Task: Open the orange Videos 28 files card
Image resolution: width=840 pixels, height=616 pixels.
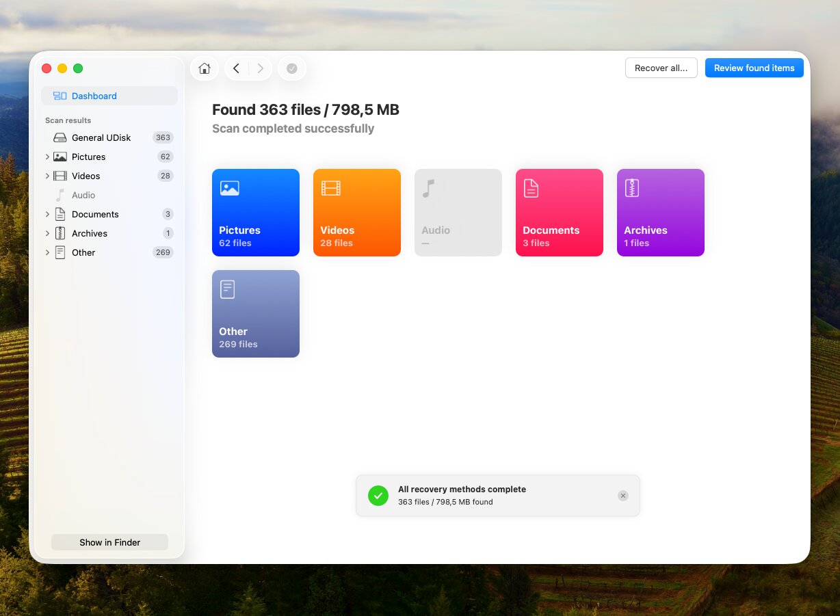Action: 357,213
